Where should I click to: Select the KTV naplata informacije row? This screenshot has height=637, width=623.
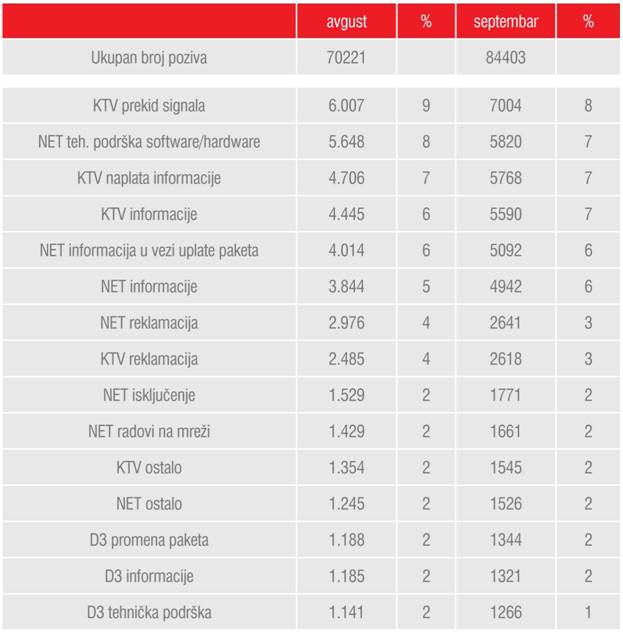coord(311,178)
